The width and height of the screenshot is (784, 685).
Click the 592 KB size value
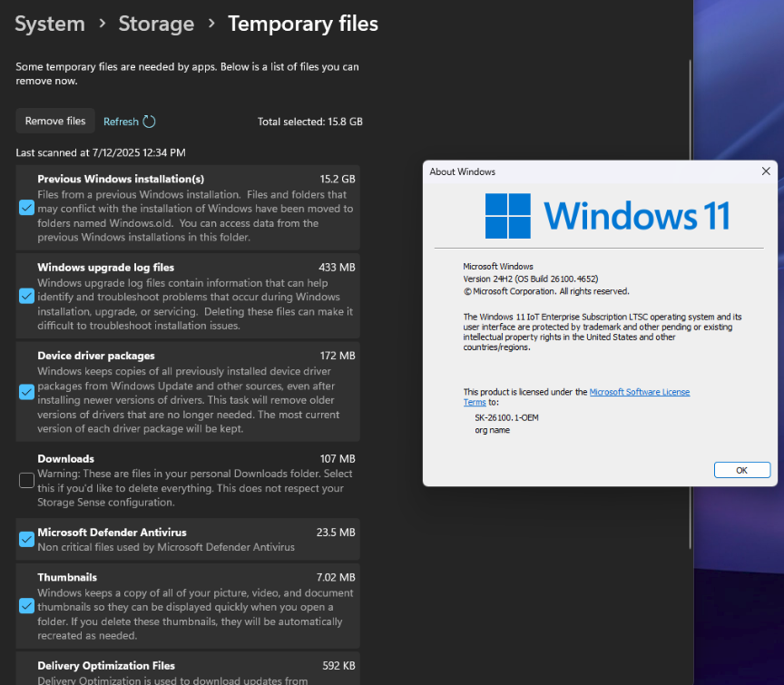(x=338, y=666)
